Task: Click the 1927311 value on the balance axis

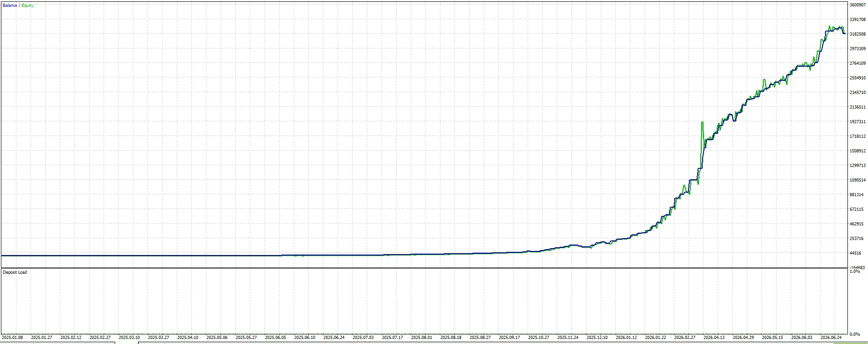Action: pos(857,122)
